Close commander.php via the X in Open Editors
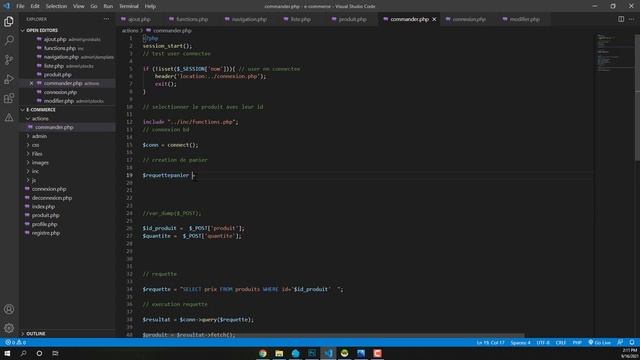This screenshot has height=360, width=640. pyautogui.click(x=31, y=83)
